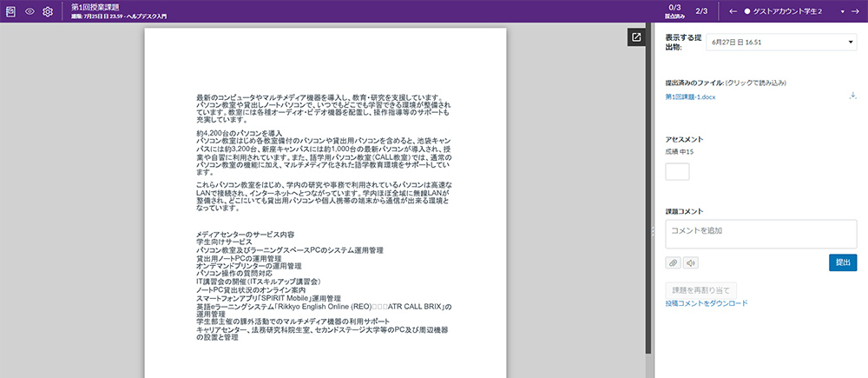
Task: Go to previous student with left arrow
Action: 733,11
